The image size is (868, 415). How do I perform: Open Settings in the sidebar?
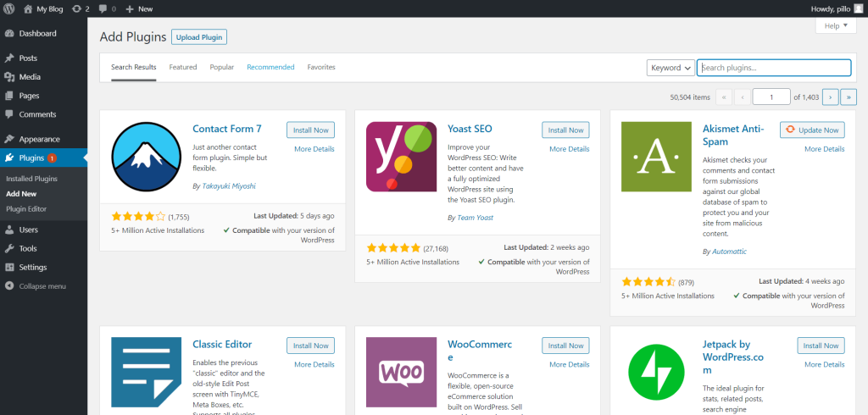tap(32, 267)
